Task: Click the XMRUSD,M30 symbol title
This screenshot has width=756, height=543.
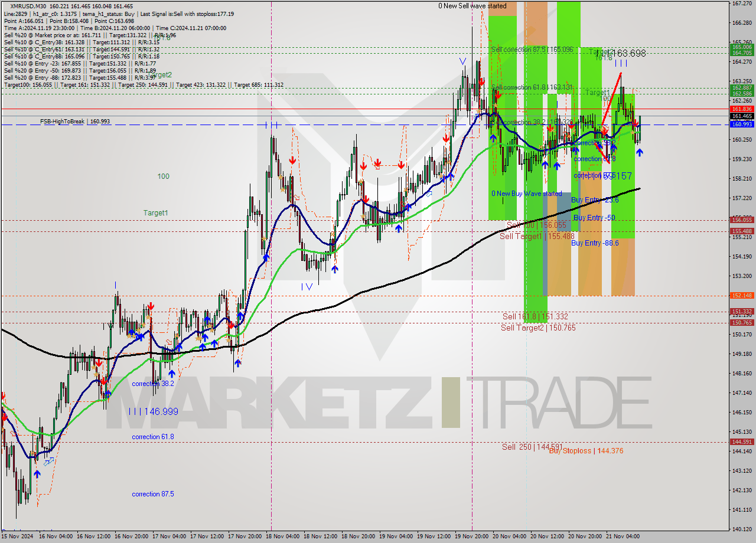Action: coord(29,6)
